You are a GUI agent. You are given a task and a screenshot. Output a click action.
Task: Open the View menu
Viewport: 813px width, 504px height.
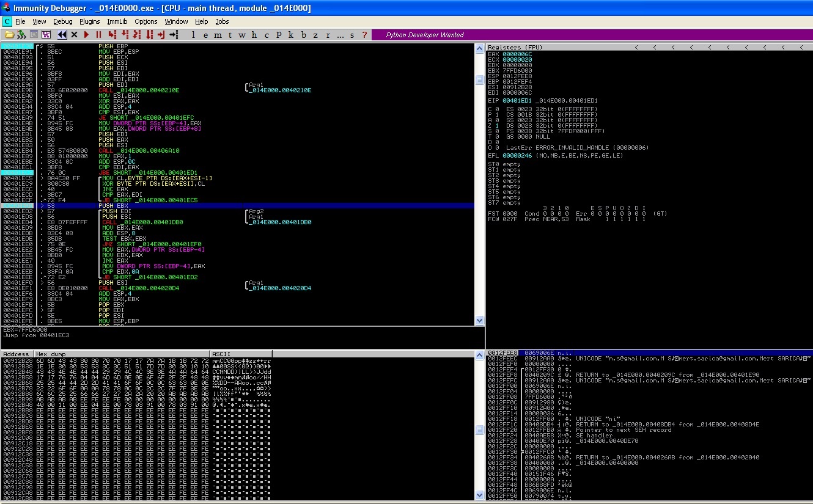(39, 21)
